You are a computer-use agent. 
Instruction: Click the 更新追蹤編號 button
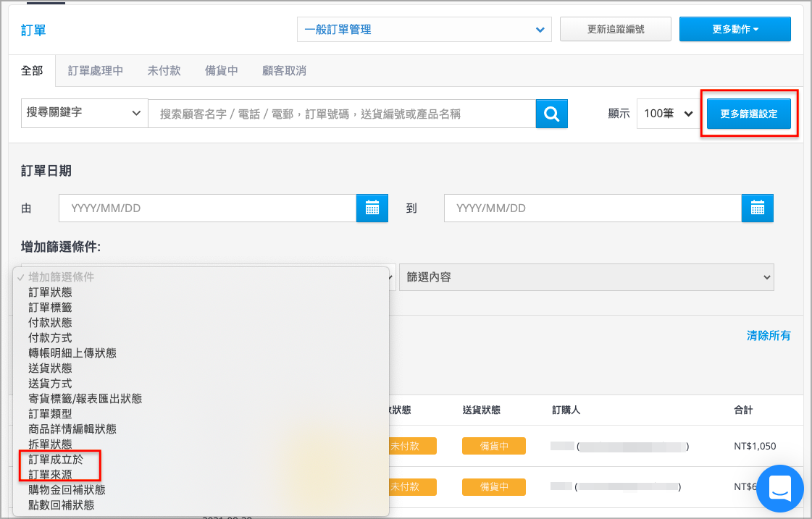point(615,29)
